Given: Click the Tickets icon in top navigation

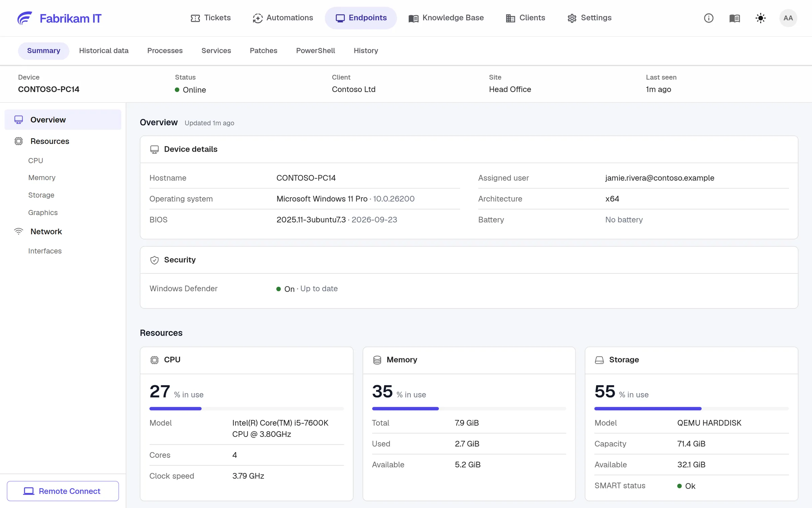Looking at the screenshot, I should [x=195, y=18].
